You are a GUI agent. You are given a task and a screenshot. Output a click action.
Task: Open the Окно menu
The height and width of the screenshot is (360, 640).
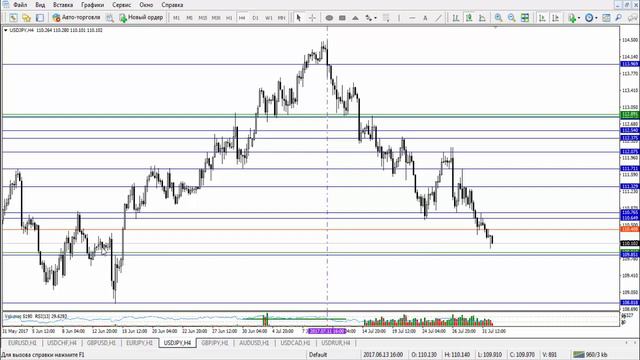146,5
